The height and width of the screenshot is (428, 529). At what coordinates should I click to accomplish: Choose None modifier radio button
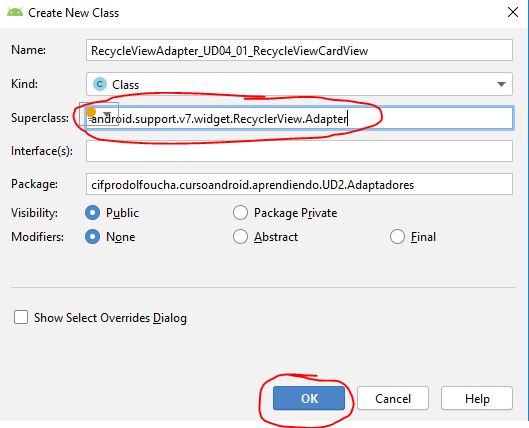point(92,237)
